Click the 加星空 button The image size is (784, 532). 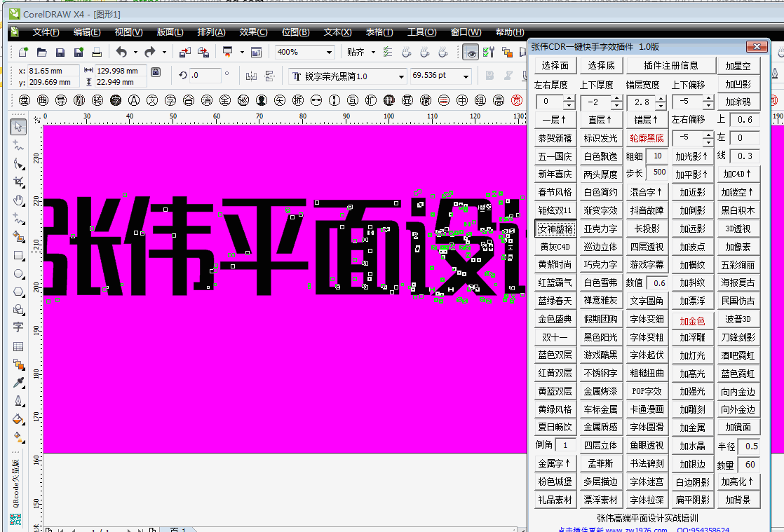point(738,65)
